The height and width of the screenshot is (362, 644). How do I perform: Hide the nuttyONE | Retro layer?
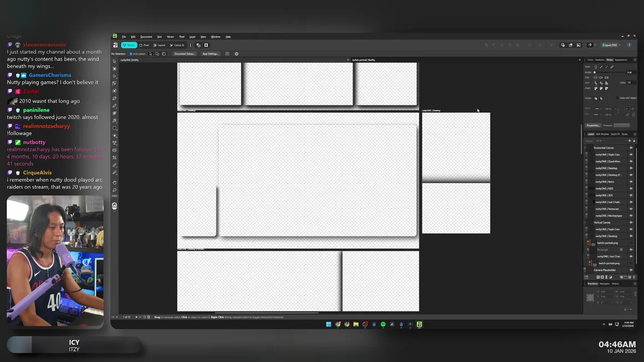pos(631,182)
